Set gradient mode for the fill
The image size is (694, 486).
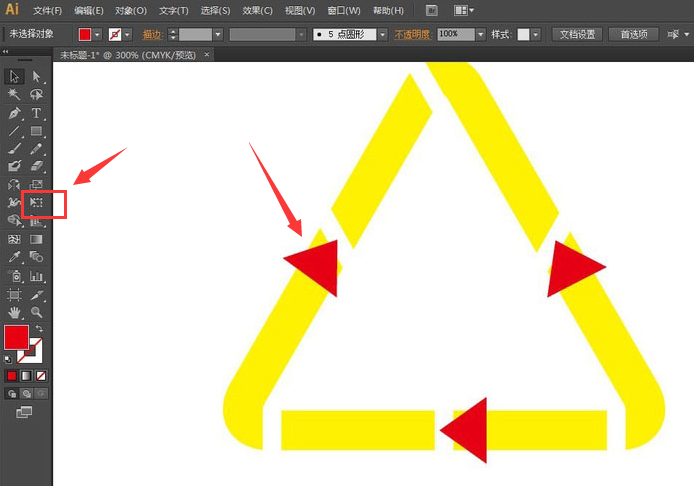tap(26, 376)
